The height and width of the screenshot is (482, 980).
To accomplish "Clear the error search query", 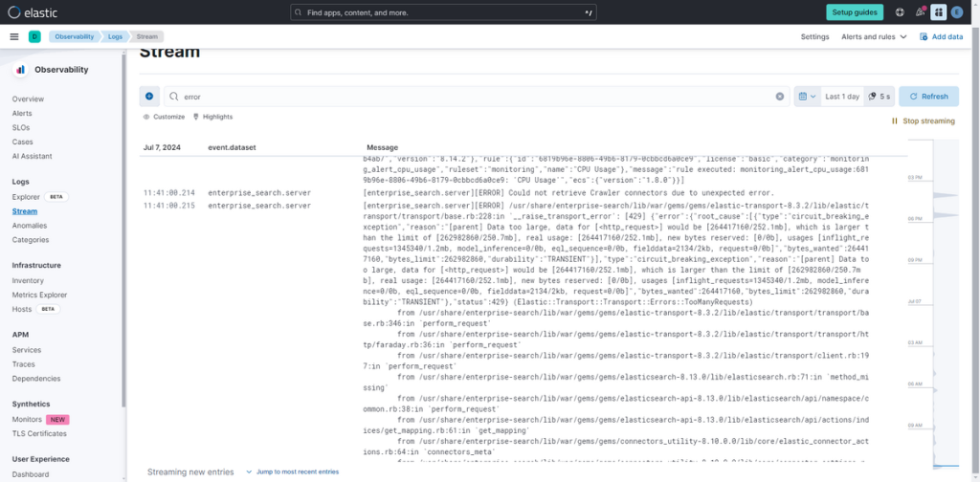I will (779, 97).
